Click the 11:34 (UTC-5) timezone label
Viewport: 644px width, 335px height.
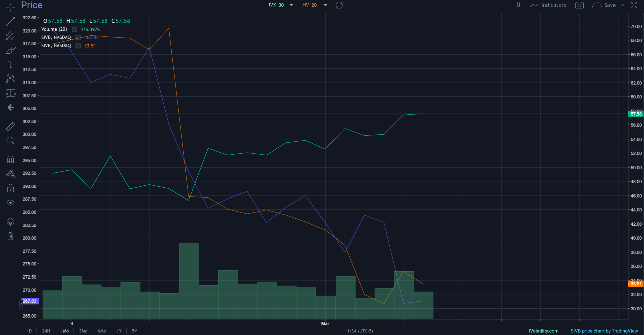point(359,331)
